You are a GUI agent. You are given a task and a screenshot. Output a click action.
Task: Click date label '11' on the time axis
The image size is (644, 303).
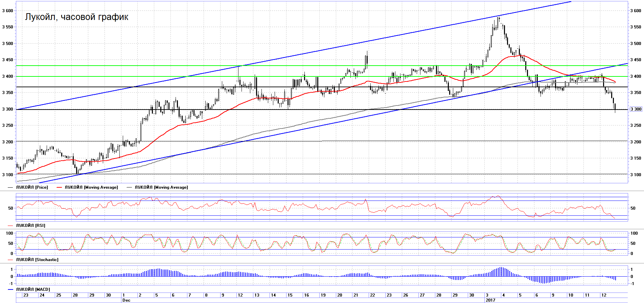click(587, 295)
